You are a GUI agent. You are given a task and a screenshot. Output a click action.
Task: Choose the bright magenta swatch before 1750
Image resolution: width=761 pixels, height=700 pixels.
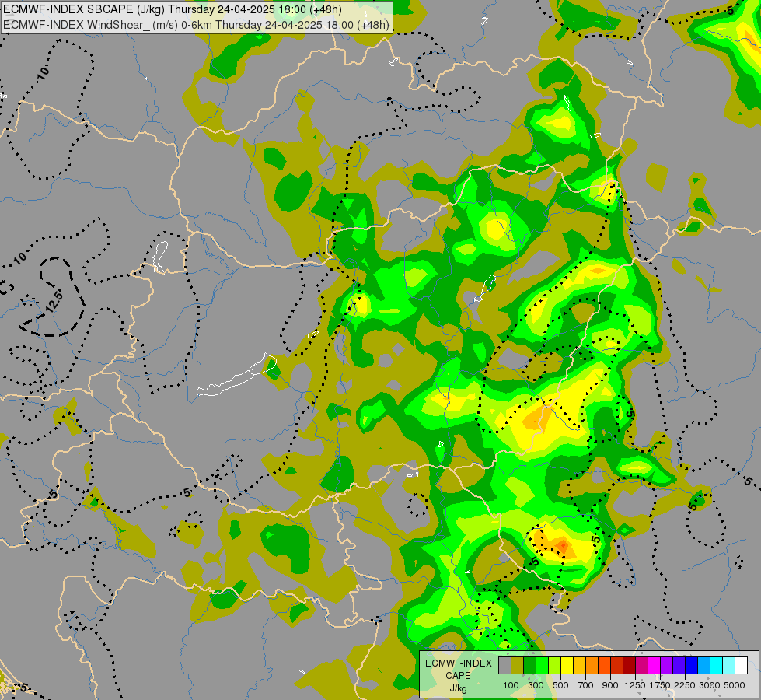pyautogui.click(x=655, y=665)
